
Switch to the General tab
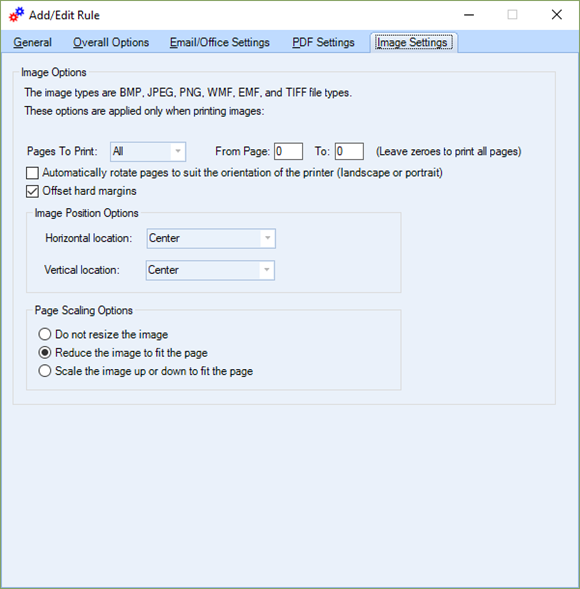[x=33, y=42]
